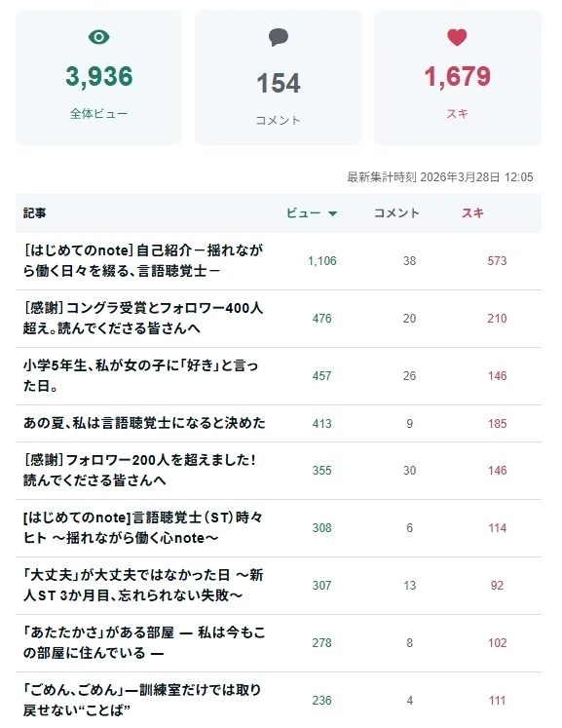
Task: Sort by スキ column header
Action: coord(473,213)
